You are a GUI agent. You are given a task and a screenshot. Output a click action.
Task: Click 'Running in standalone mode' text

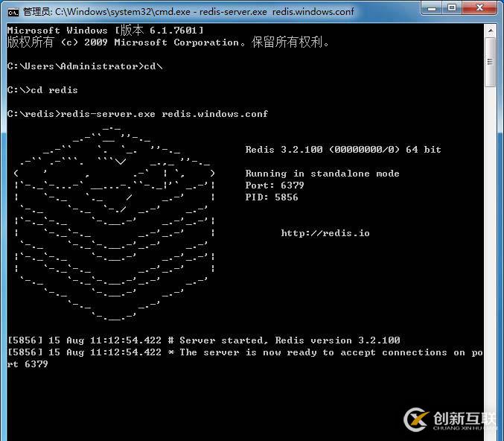[x=322, y=174]
